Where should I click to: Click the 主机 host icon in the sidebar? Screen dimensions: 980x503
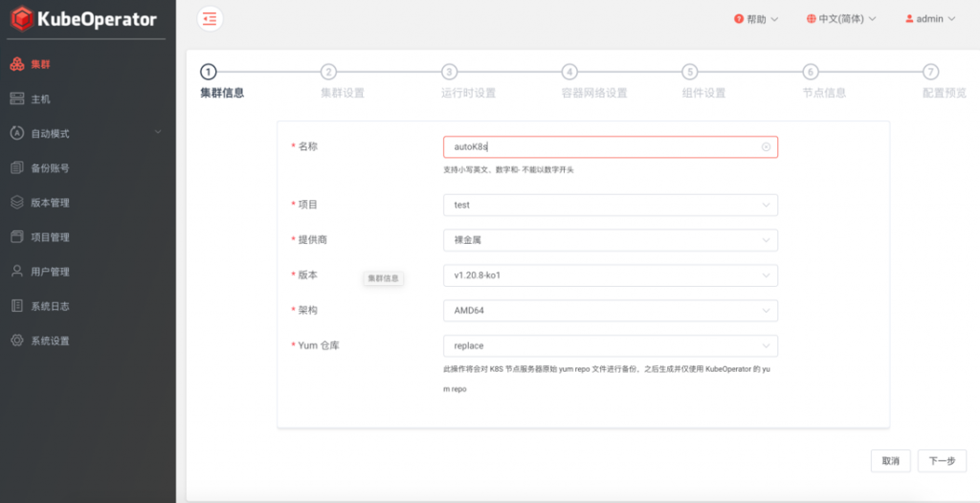click(x=17, y=98)
